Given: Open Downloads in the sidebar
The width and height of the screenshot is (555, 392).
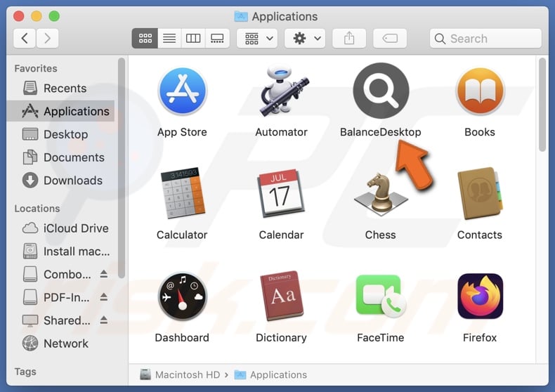Looking at the screenshot, I should coord(60,181).
